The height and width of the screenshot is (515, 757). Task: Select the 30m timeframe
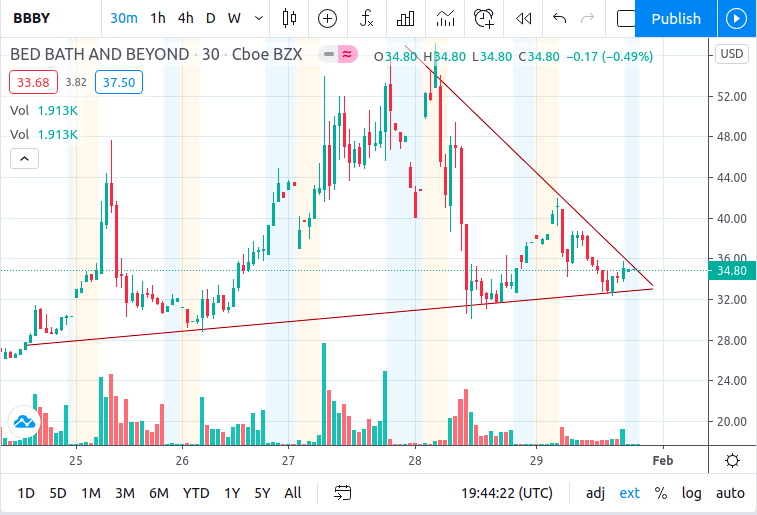coord(124,18)
